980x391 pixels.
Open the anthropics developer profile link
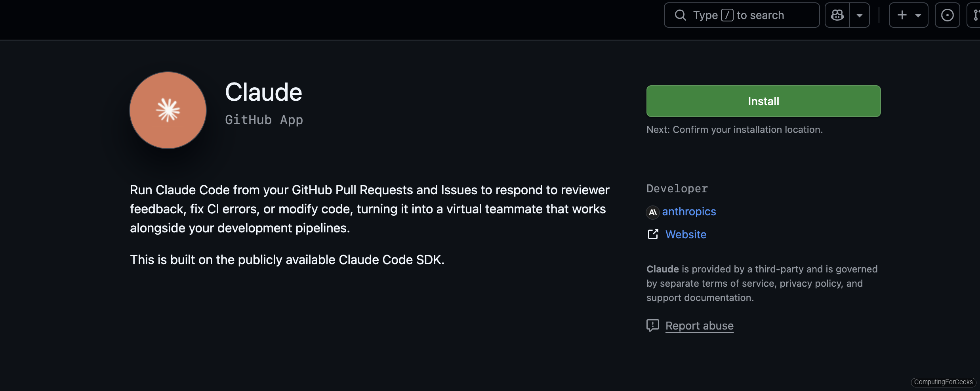click(689, 212)
